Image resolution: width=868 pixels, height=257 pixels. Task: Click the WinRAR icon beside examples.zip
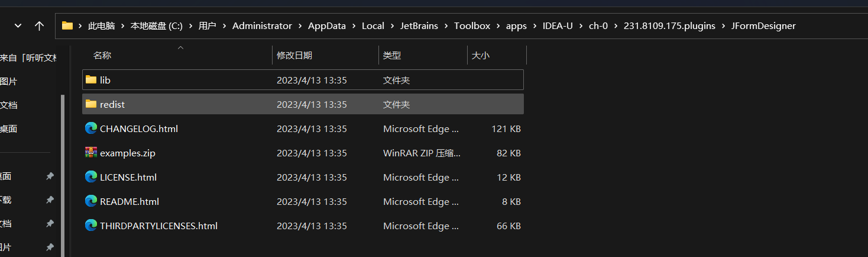91,153
